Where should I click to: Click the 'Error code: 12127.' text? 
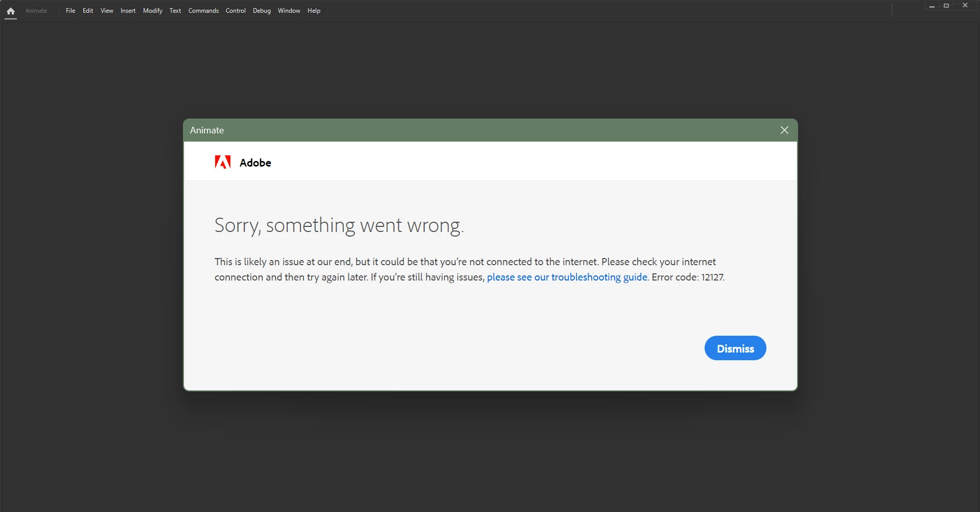688,277
